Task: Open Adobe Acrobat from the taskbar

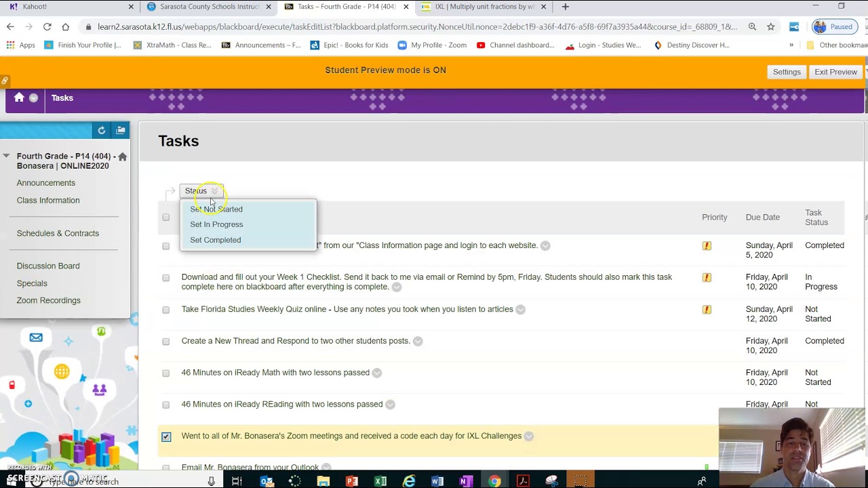Action: (523, 481)
